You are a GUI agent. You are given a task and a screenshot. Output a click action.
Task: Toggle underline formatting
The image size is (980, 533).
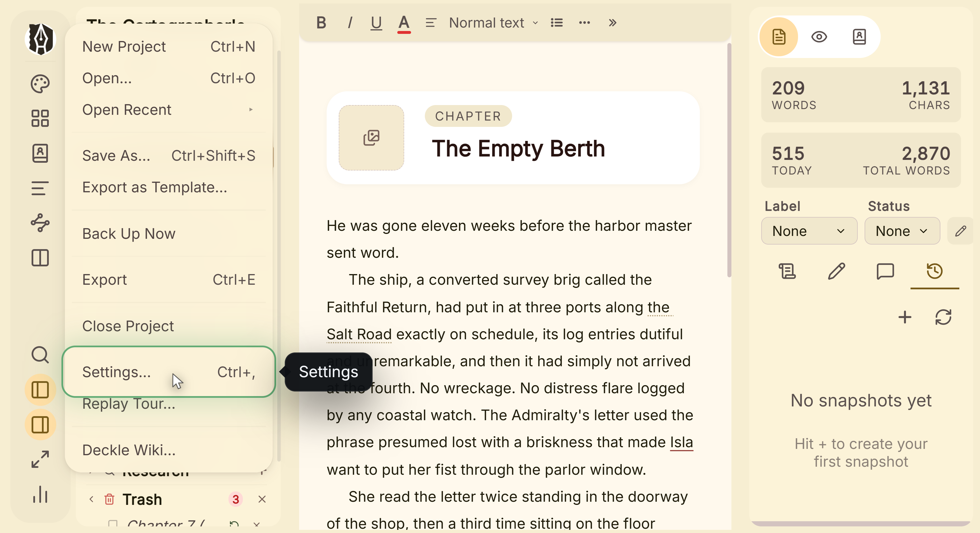376,23
